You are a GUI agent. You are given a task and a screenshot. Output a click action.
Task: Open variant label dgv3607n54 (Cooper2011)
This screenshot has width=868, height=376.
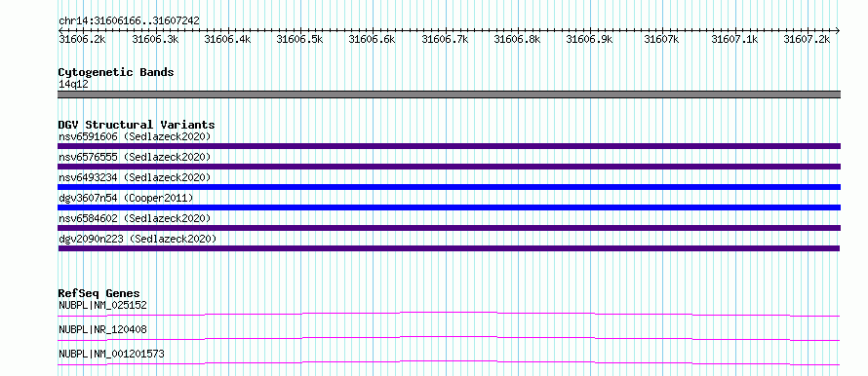click(x=126, y=198)
